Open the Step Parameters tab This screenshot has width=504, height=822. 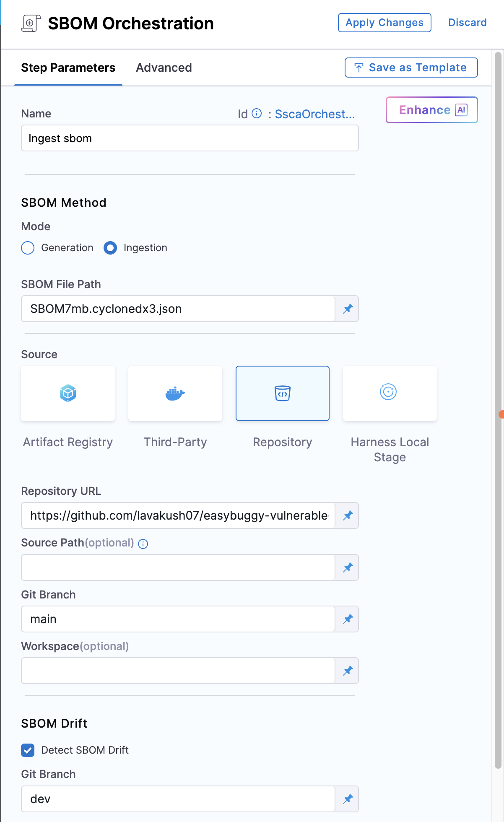coord(68,68)
